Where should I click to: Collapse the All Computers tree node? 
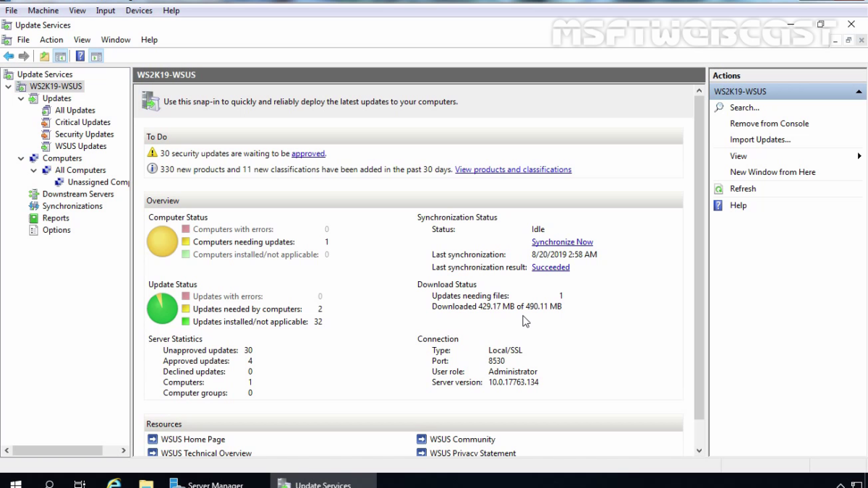tap(34, 171)
